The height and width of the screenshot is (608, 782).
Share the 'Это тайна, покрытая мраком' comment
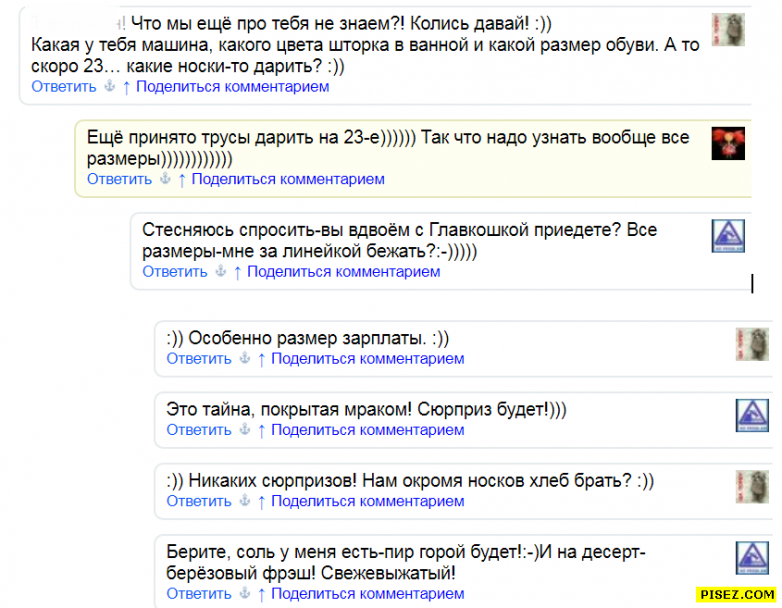pyautogui.click(x=367, y=431)
